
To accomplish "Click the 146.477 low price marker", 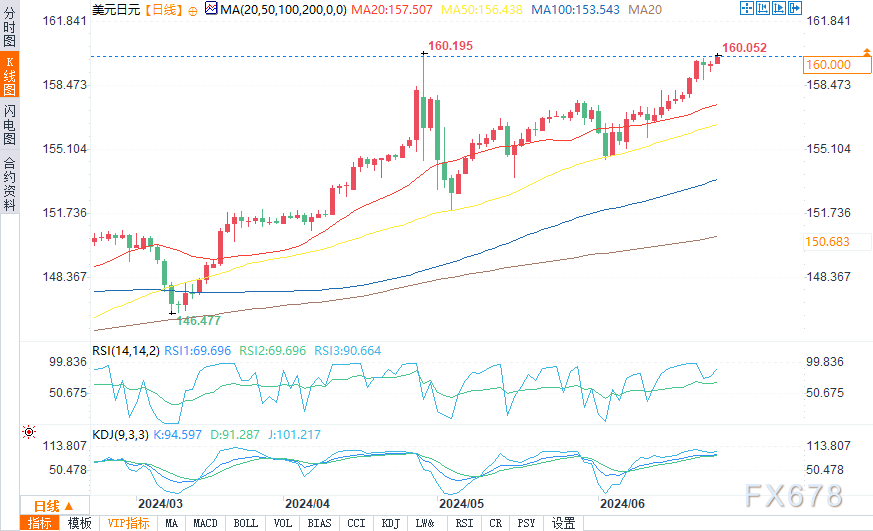I will [x=199, y=321].
